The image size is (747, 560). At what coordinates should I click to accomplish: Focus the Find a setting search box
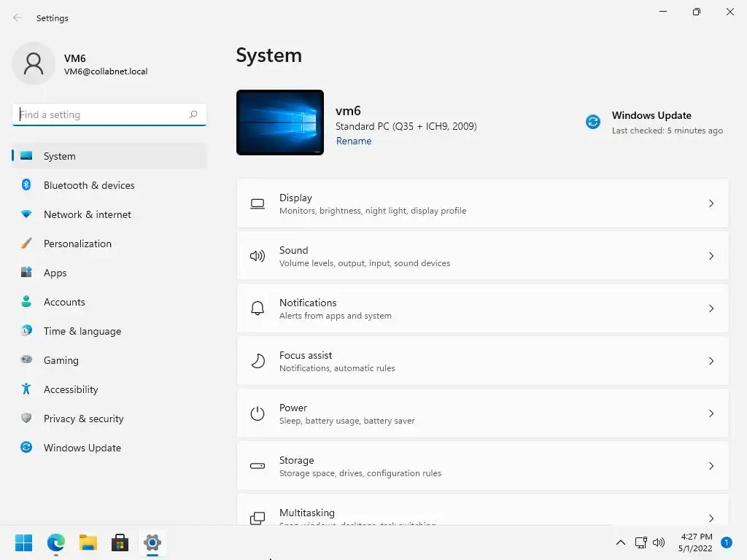tap(109, 114)
